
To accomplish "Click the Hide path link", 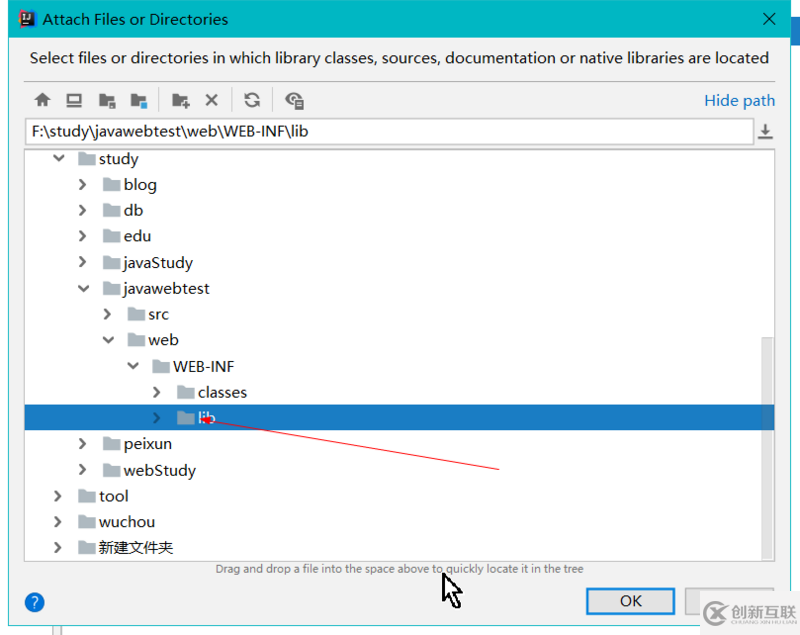I will point(739,100).
